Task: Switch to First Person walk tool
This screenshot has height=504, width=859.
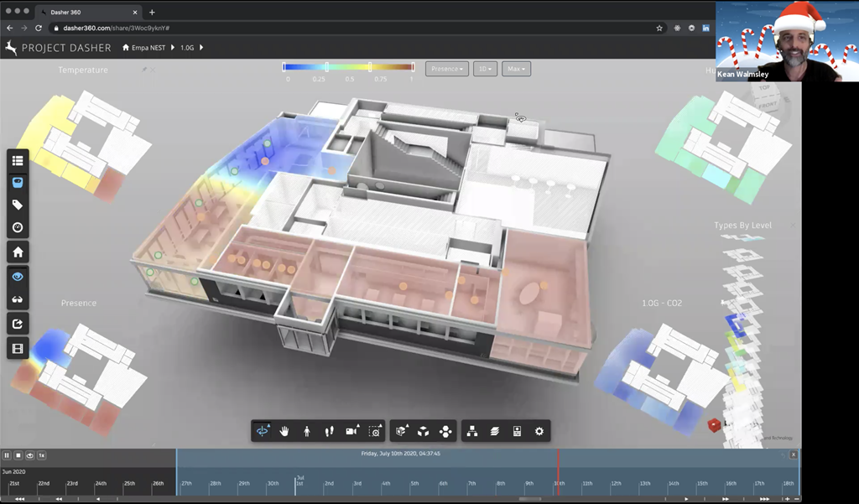Action: point(307,431)
